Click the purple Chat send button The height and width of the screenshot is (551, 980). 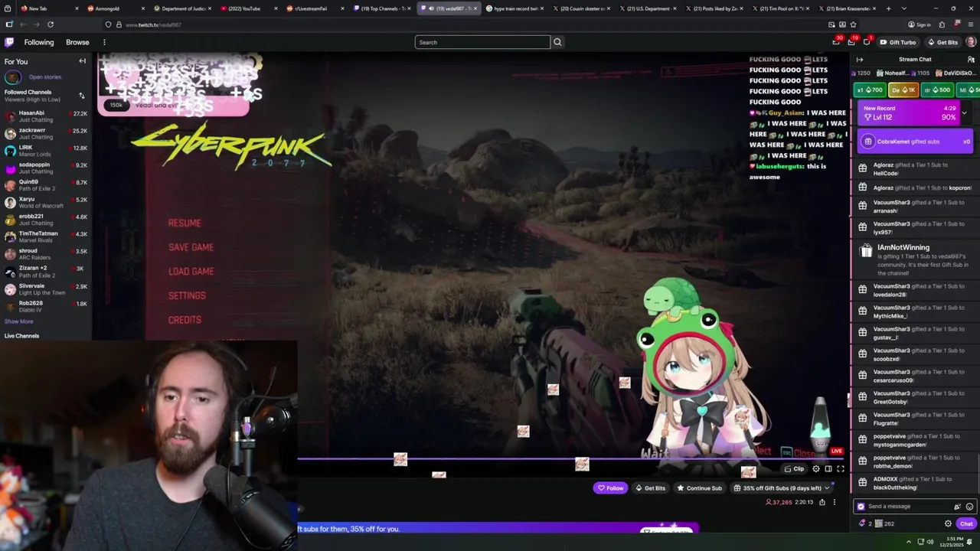[x=966, y=524]
